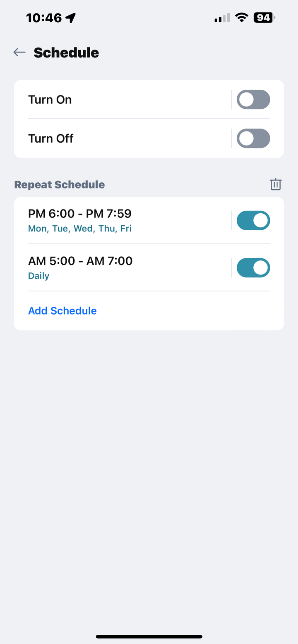Screen dimensions: 298x644
Task: Tap the Turn Off row label
Action: pos(50,138)
